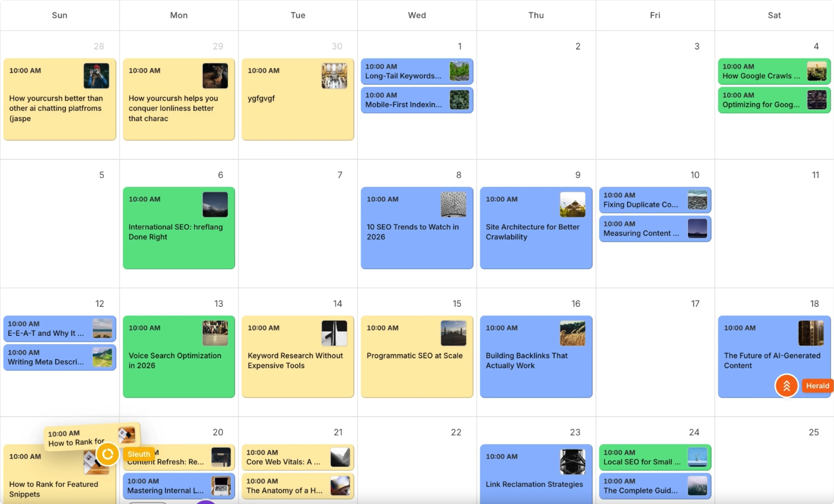The width and height of the screenshot is (834, 504).
Task: Select the 'Measuring Content ...' event
Action: pos(655,229)
